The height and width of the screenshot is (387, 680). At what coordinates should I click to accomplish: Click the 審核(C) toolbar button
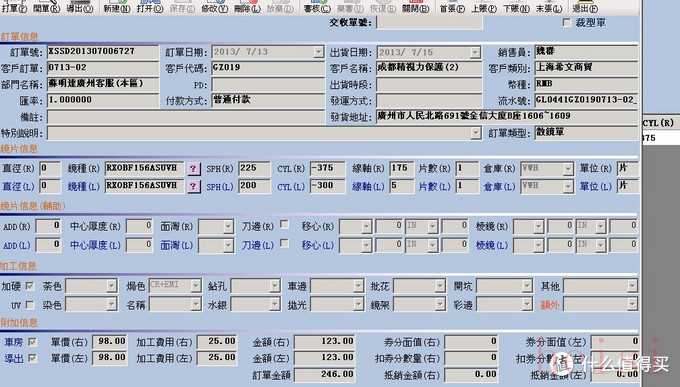pos(317,7)
